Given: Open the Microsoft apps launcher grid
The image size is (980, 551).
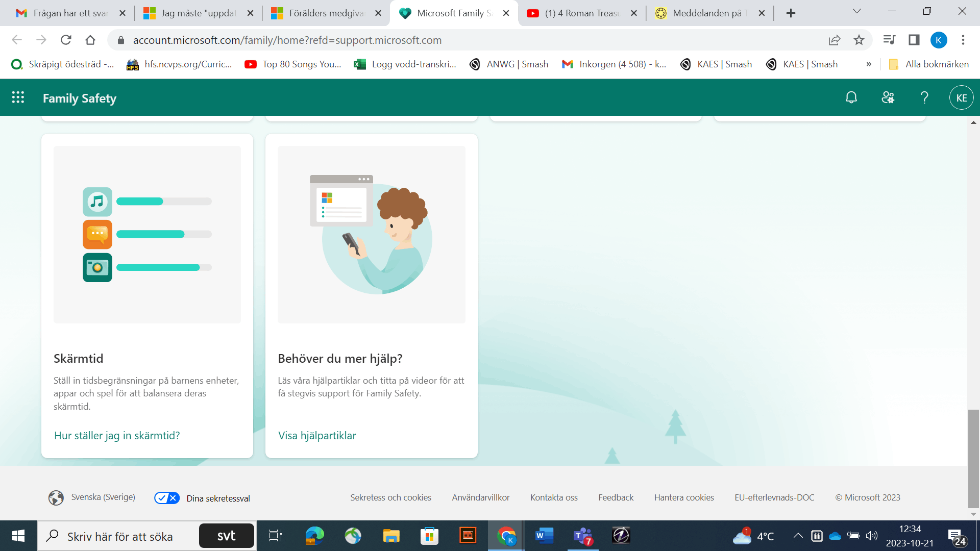Looking at the screenshot, I should pos(18,97).
